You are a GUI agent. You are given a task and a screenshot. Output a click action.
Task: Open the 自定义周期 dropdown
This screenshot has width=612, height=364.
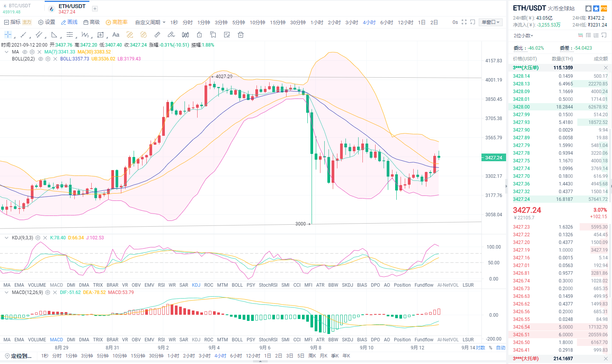click(150, 22)
